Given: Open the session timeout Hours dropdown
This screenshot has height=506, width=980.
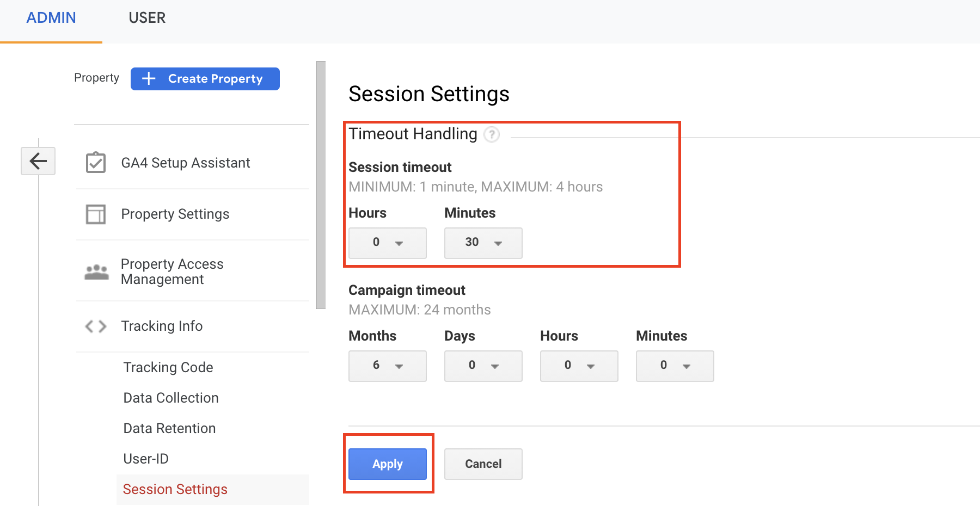Looking at the screenshot, I should 387,243.
